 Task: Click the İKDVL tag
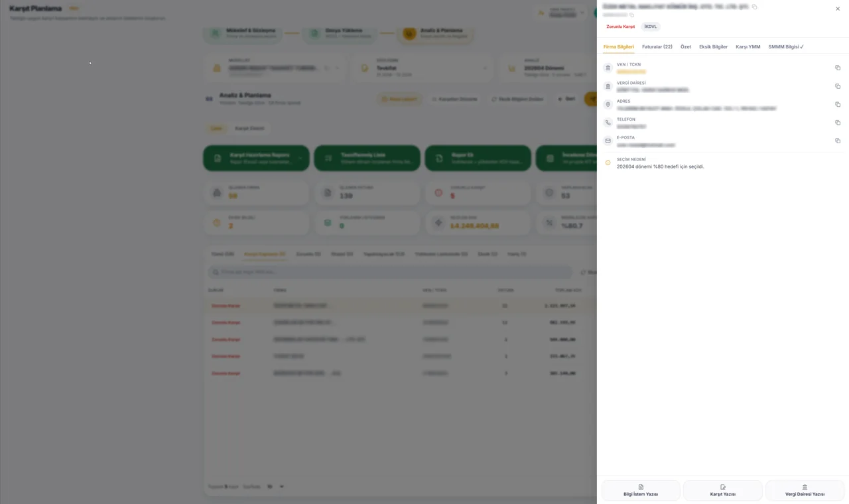[x=651, y=27]
